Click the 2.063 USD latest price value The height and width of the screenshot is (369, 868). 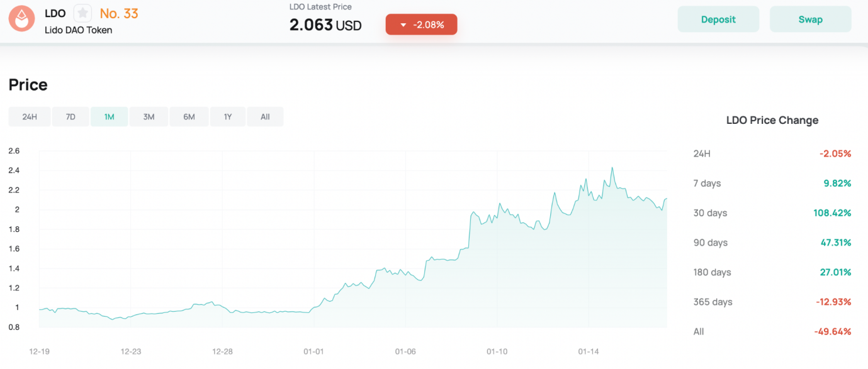325,25
